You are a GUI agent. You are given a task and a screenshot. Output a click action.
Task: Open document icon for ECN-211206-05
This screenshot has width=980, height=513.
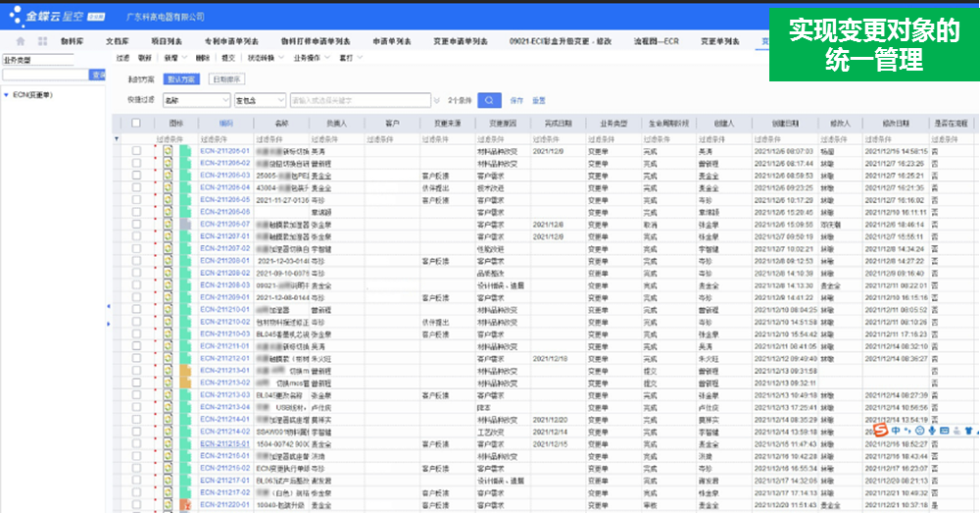pos(168,199)
